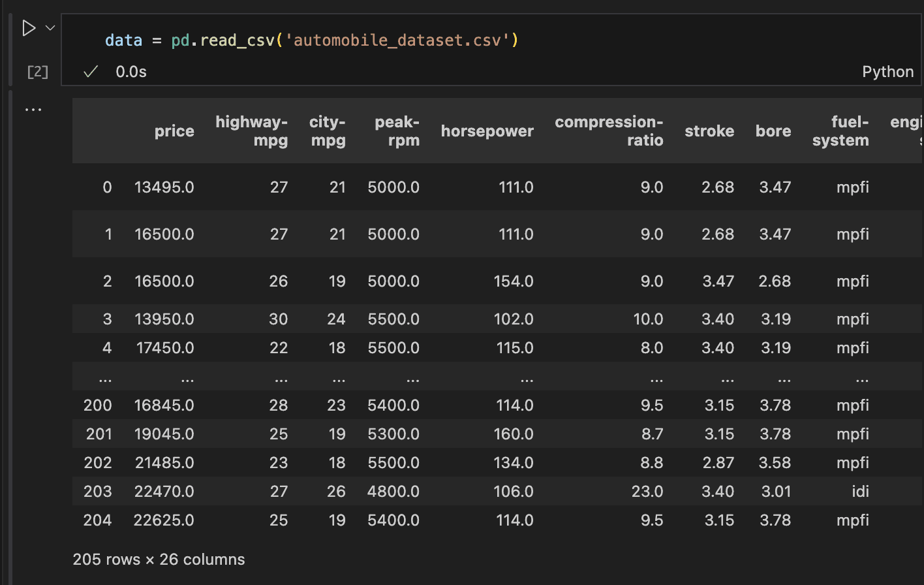Select the automobile_dataset.csv filename string
Image resolution: width=924 pixels, height=585 pixels.
tap(399, 40)
